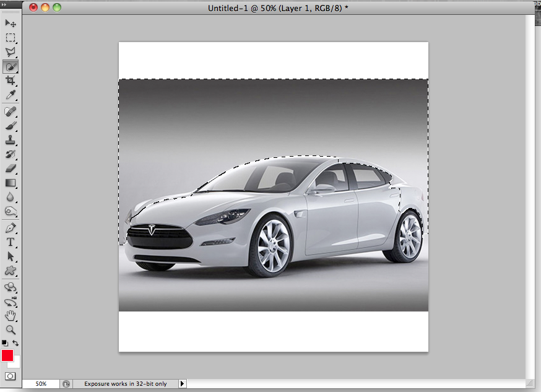The width and height of the screenshot is (541, 392).
Task: Select the Eraser tool
Action: coord(11,168)
